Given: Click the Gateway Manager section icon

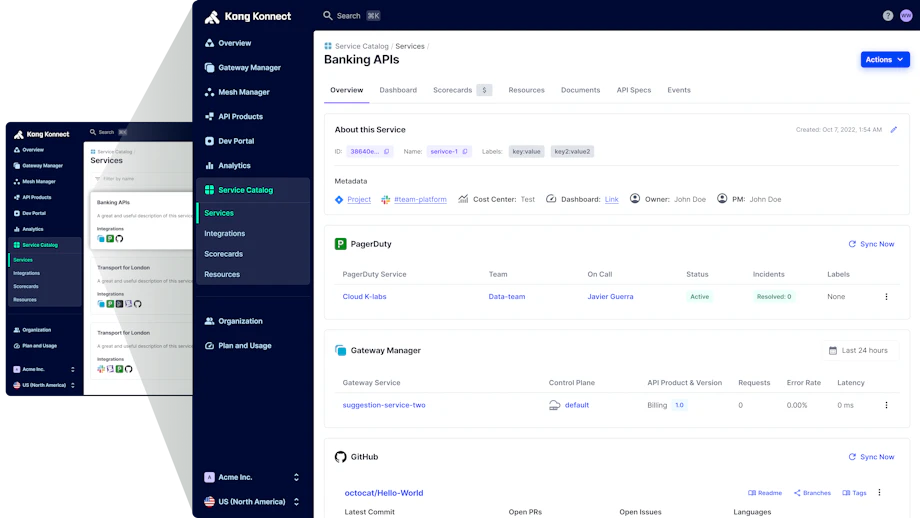Looking at the screenshot, I should click(340, 351).
